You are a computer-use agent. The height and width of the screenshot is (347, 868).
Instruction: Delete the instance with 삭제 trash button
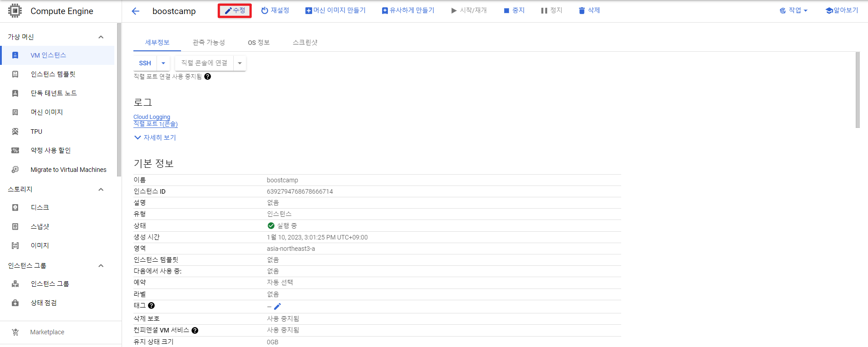(x=589, y=10)
